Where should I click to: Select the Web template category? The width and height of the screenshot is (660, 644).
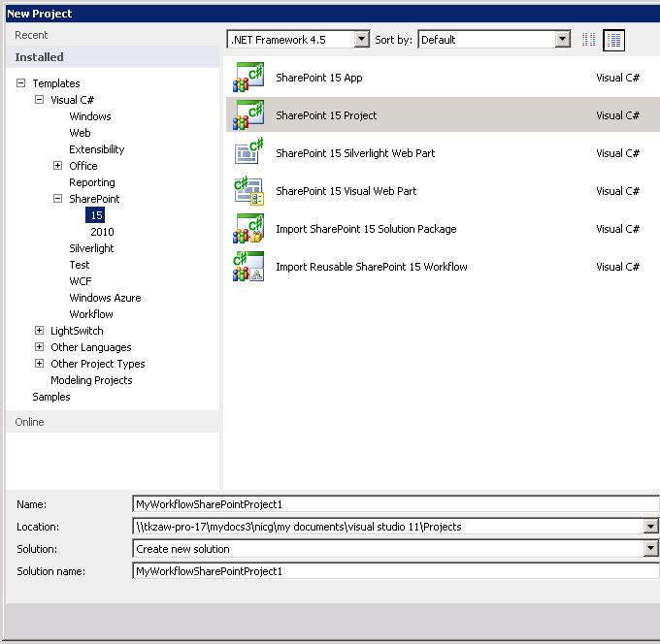80,133
